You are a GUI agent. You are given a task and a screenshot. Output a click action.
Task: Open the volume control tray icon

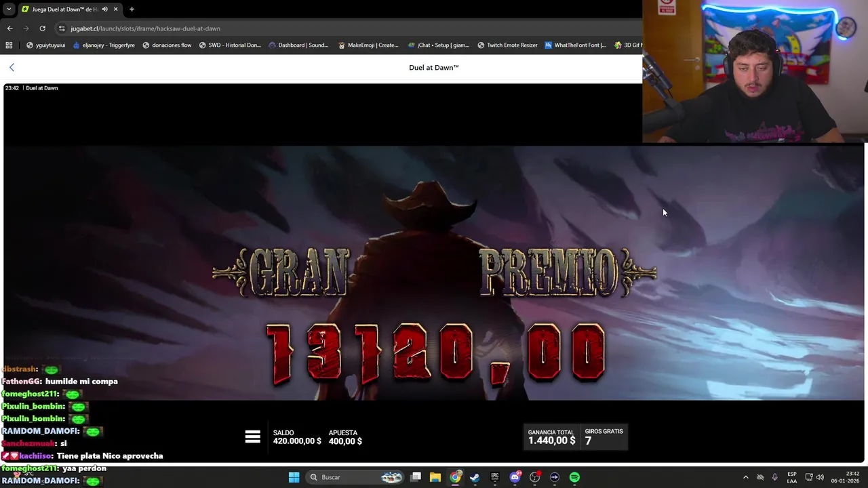click(820, 477)
